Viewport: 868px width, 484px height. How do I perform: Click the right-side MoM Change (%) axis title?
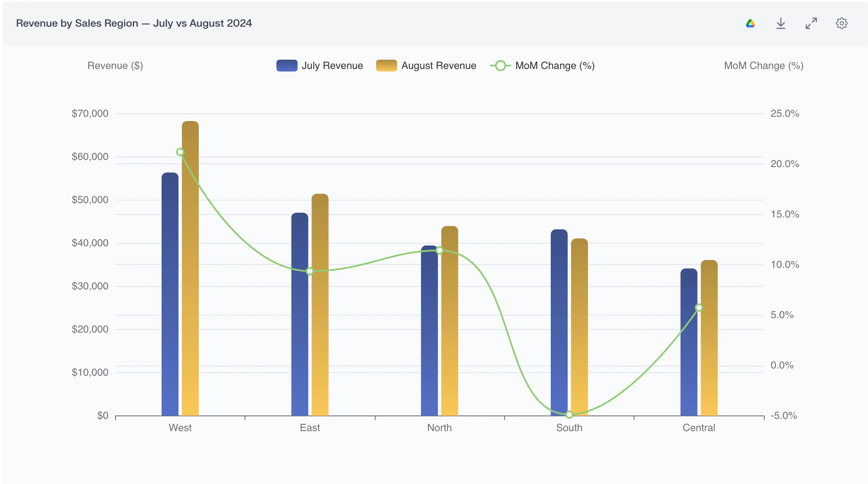pos(764,66)
